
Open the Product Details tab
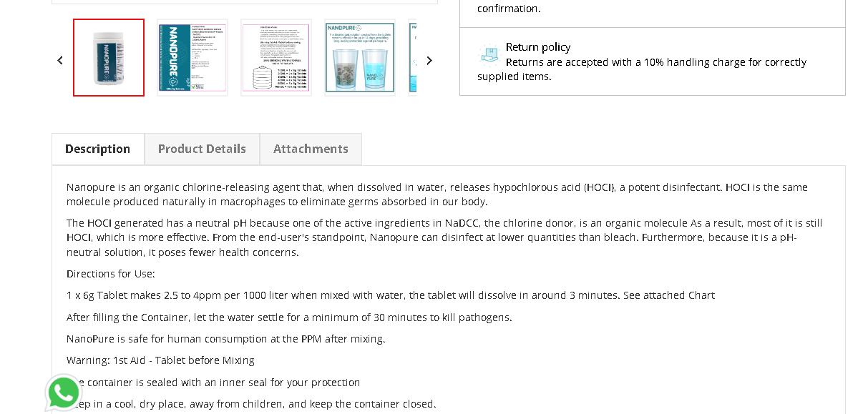[x=202, y=149]
